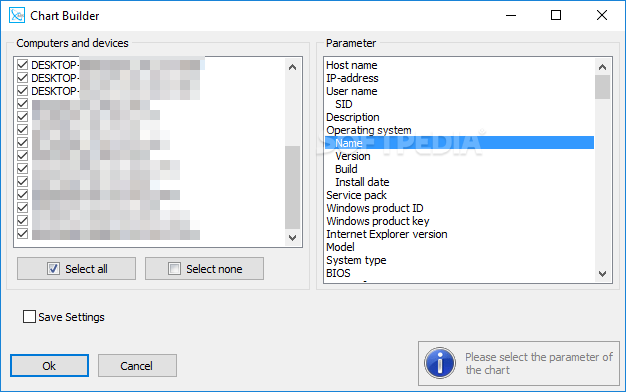Viewport: 626px width, 392px height.
Task: Click the Select none button
Action: click(x=204, y=269)
